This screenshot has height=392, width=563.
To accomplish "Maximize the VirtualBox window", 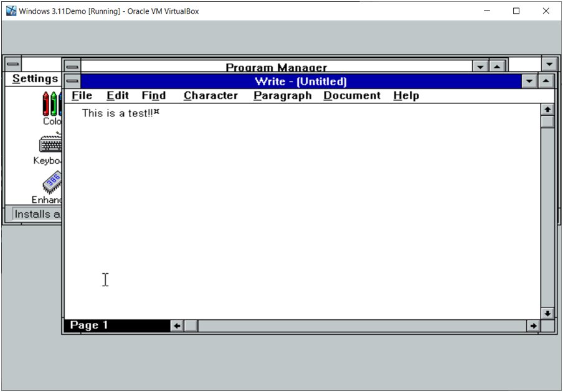I will [516, 11].
